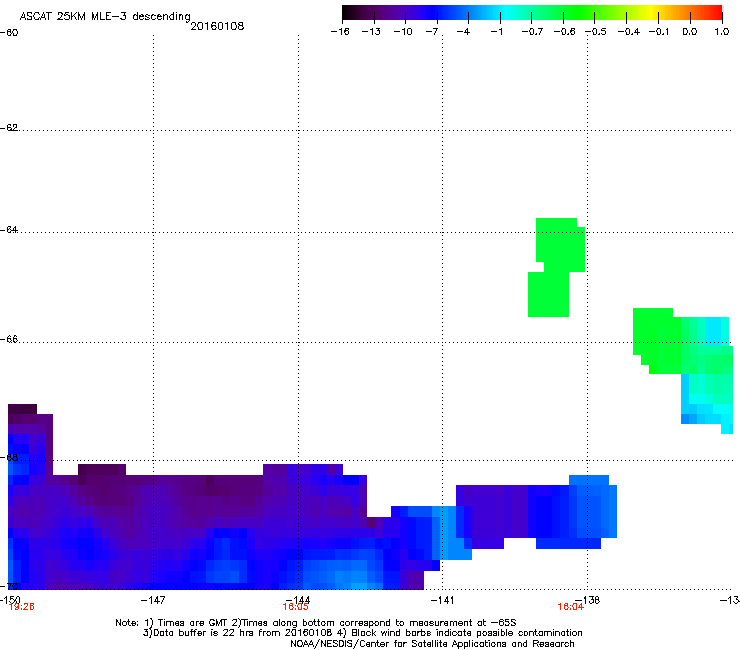Click the red time stamp 16:05
This screenshot has width=740, height=650.
click(295, 607)
